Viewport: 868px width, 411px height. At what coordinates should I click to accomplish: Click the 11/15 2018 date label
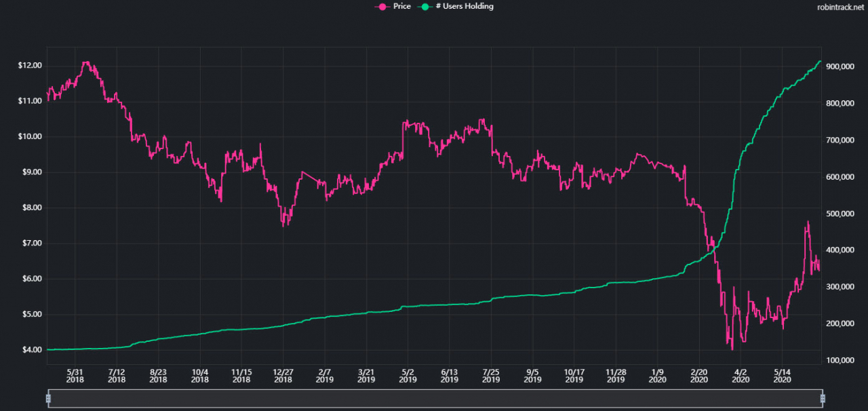click(241, 376)
